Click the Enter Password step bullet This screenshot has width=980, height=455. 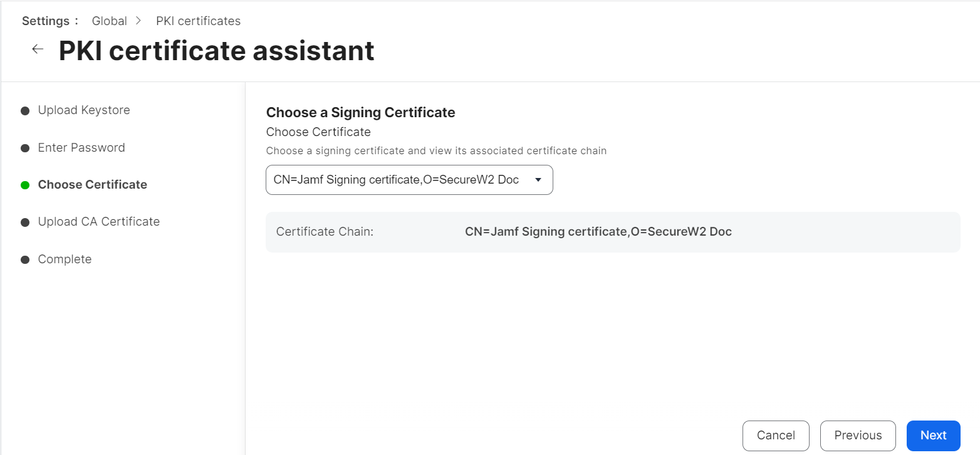coord(25,149)
